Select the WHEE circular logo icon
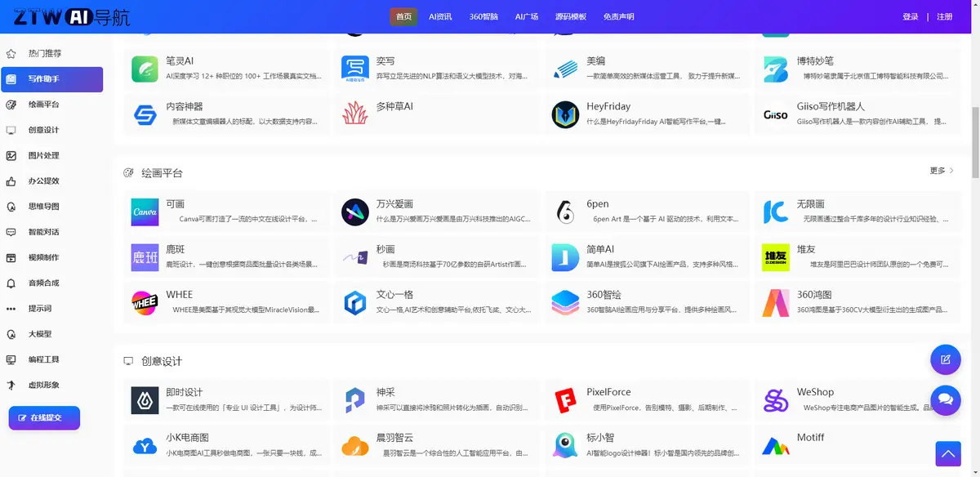This screenshot has height=477, width=980. [x=145, y=302]
